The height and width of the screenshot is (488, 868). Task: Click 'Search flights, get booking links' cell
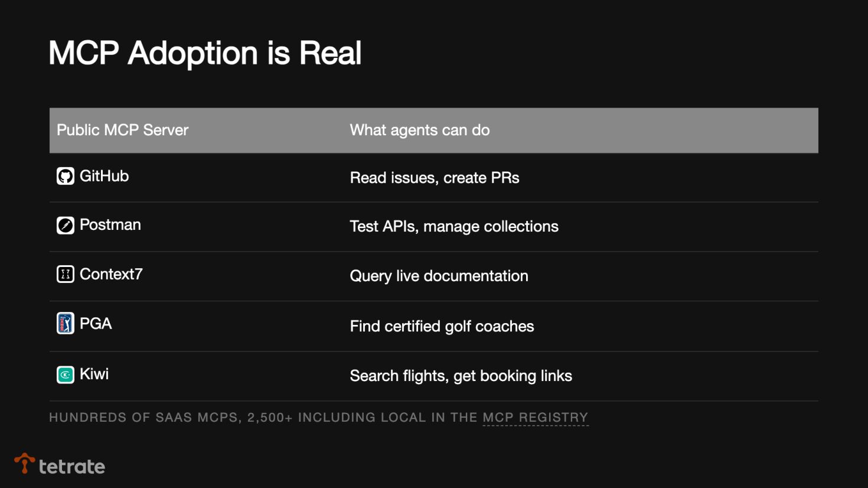pyautogui.click(x=461, y=376)
